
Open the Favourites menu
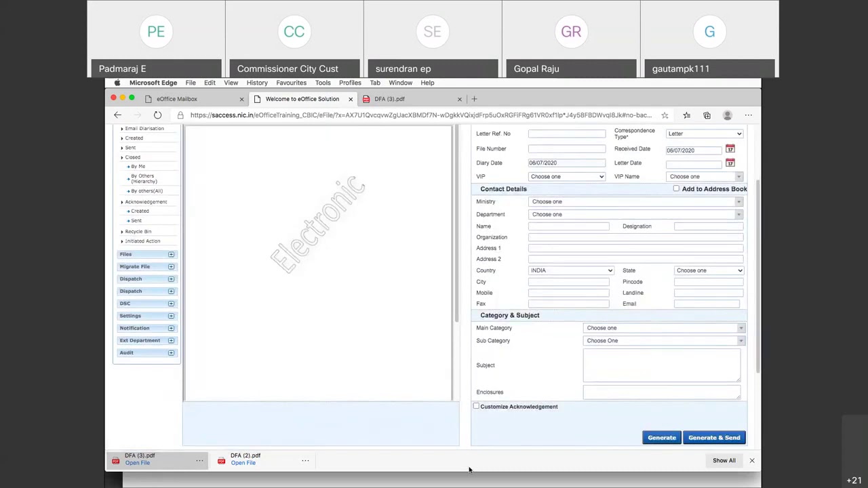pos(291,83)
